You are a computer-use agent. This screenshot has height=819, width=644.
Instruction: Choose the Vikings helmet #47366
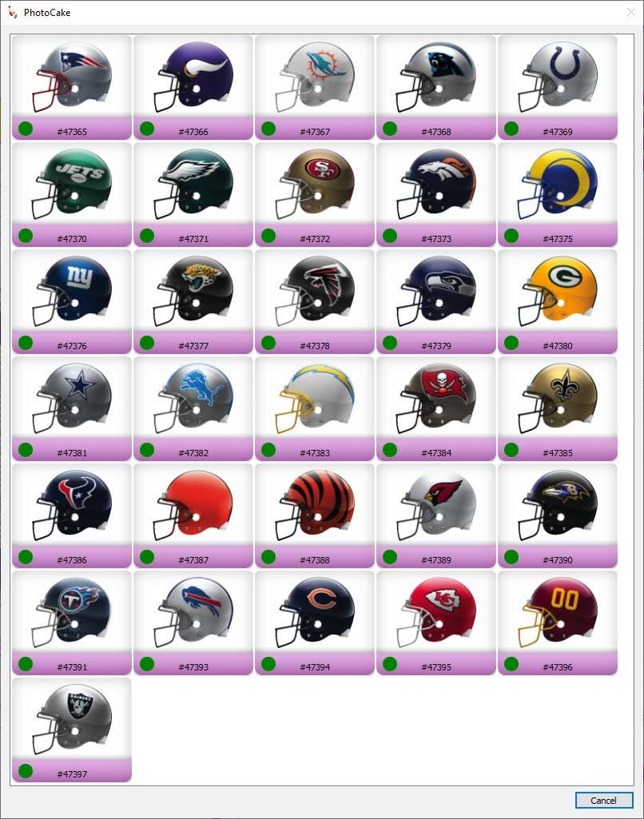[193, 78]
